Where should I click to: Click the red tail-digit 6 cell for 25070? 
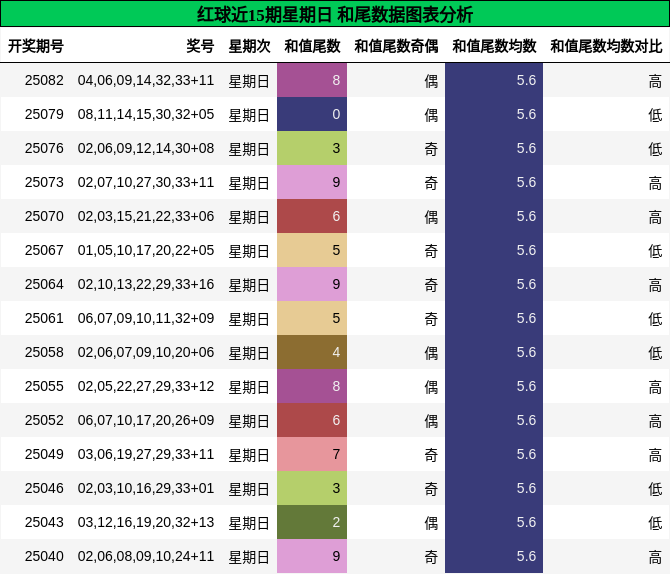(312, 216)
